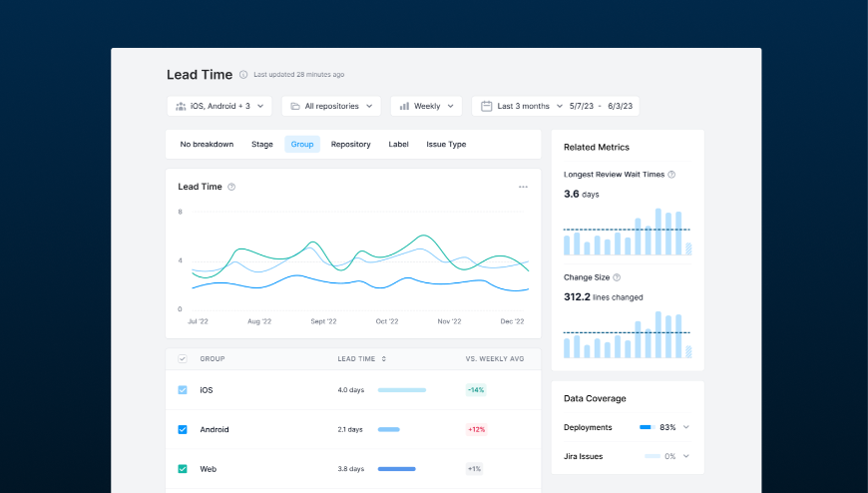Open the All repositories dropdown

point(331,106)
